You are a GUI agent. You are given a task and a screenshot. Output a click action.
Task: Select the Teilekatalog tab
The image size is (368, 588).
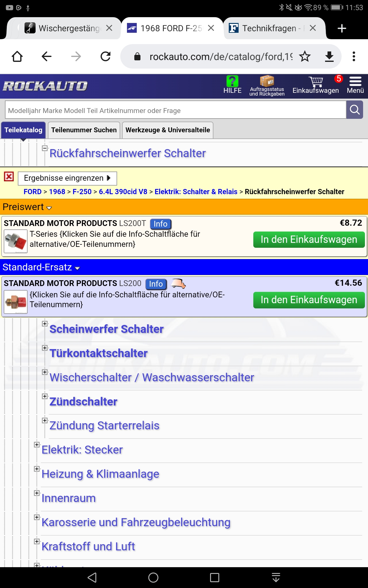(x=23, y=130)
